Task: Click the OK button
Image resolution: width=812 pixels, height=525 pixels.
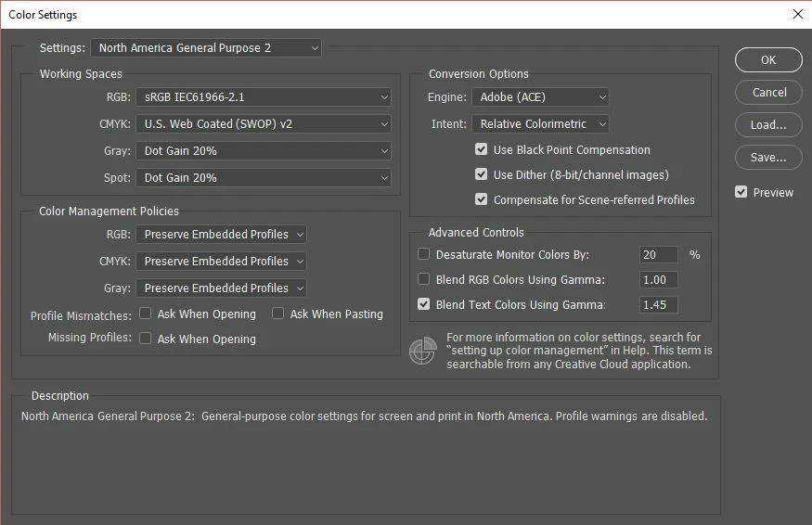Action: click(x=768, y=60)
